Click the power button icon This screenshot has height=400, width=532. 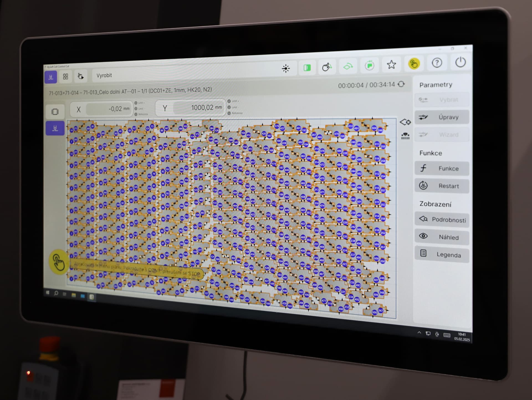pyautogui.click(x=461, y=62)
